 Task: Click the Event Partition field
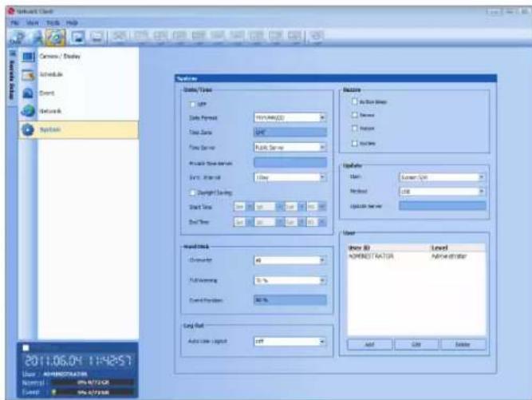pyautogui.click(x=290, y=300)
